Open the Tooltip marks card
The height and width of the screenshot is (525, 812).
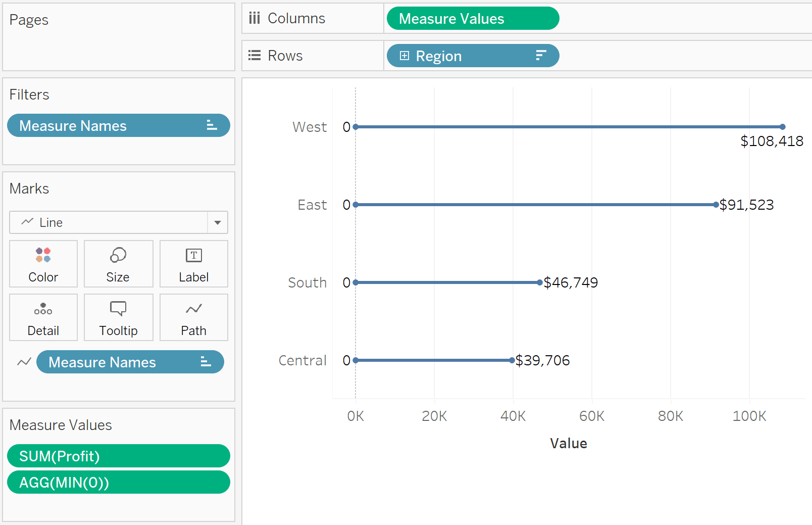[118, 317]
